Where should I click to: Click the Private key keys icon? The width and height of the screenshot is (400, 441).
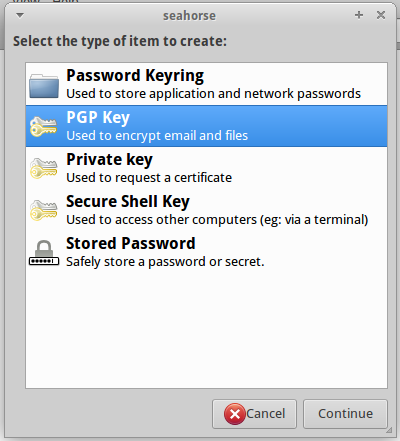(x=44, y=168)
